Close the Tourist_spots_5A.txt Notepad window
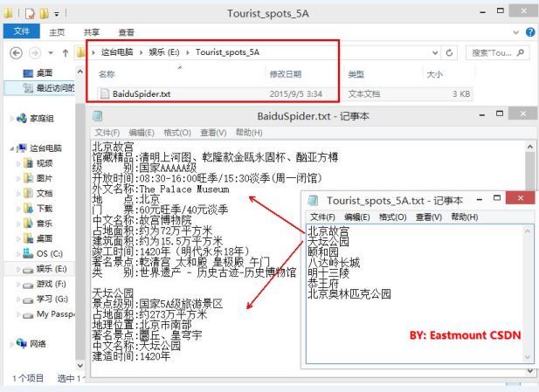Image resolution: width=539 pixels, height=392 pixels. tap(521, 198)
